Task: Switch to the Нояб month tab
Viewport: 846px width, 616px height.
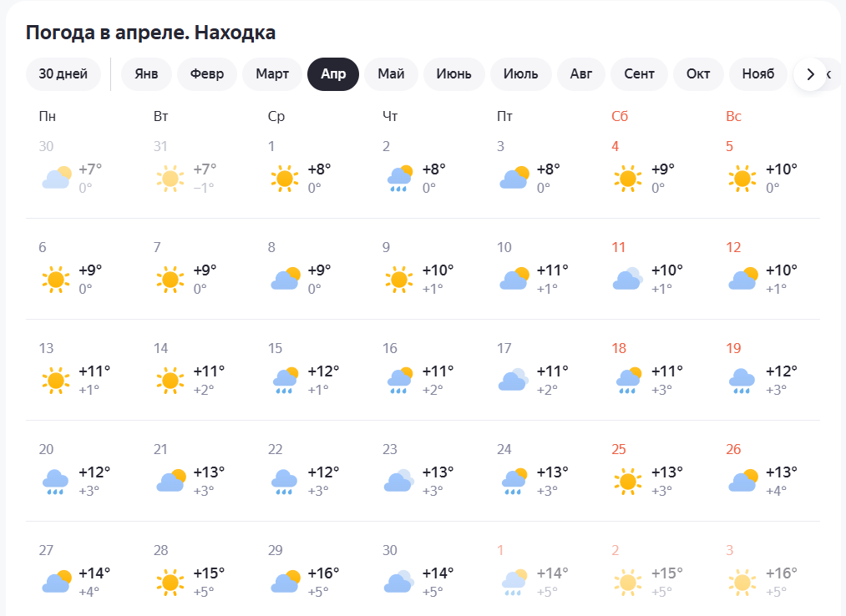Action: tap(758, 74)
